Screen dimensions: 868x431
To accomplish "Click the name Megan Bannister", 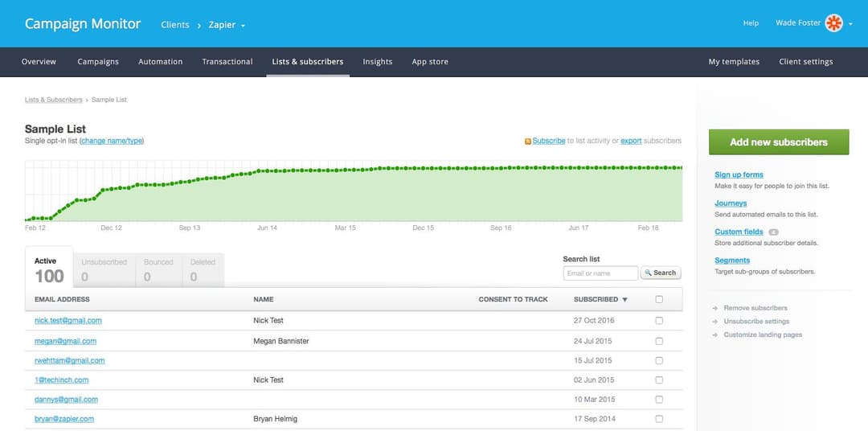I will tap(281, 341).
